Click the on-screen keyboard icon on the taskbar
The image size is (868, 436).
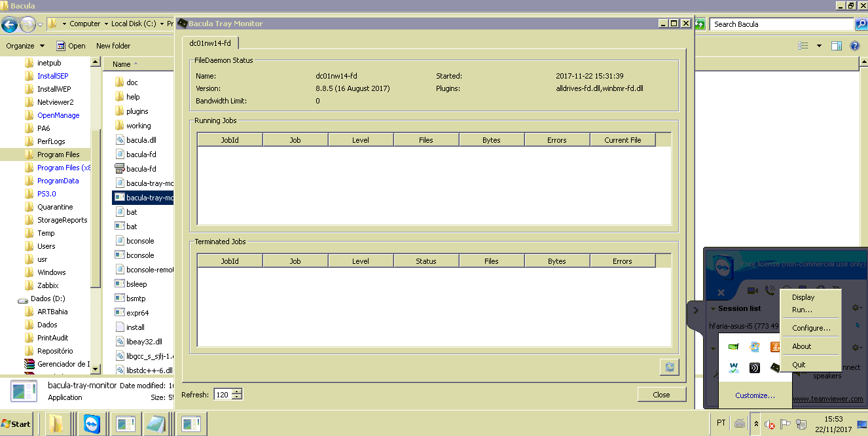tap(740, 424)
